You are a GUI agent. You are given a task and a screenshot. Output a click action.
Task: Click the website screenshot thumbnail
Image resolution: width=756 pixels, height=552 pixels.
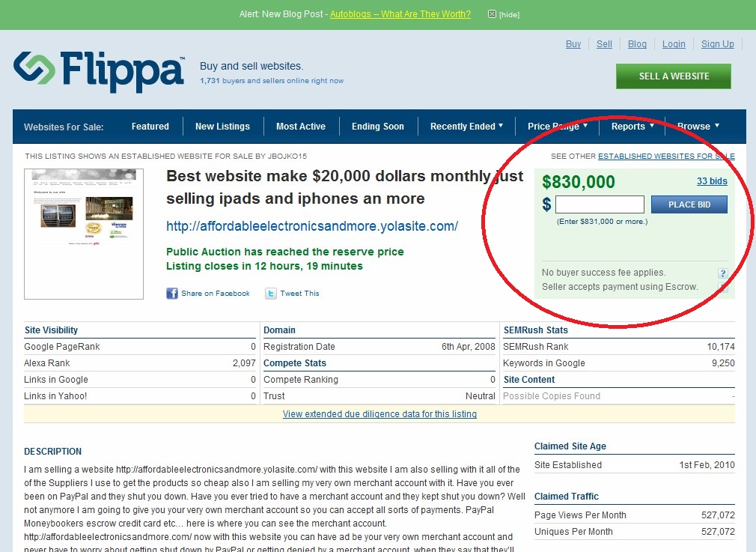pyautogui.click(x=84, y=234)
